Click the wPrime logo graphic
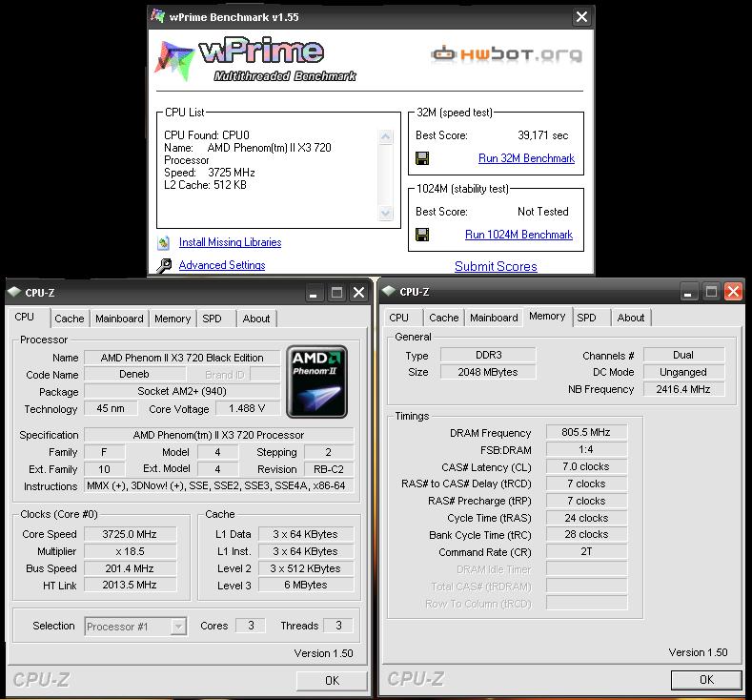The image size is (752, 700). 254,59
